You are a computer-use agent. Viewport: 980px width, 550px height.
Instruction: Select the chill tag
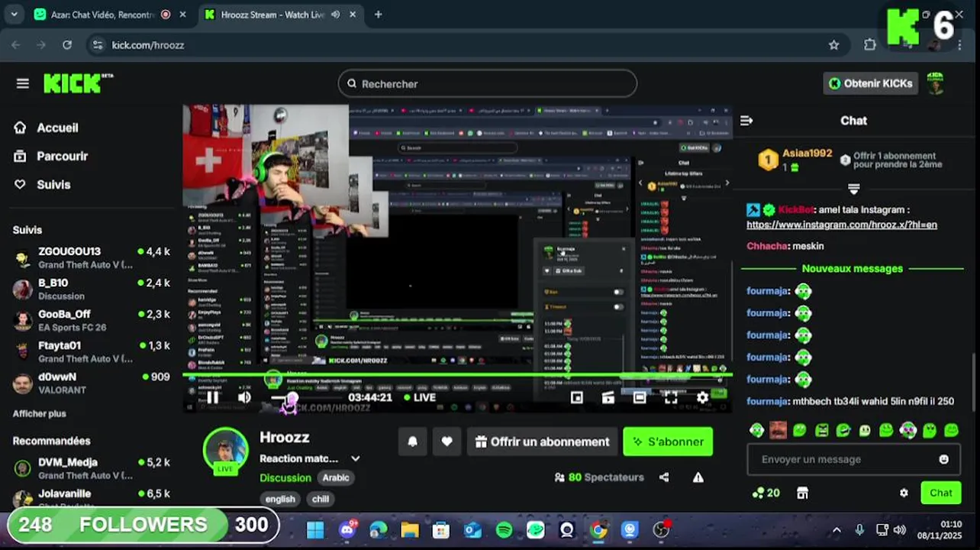[321, 499]
